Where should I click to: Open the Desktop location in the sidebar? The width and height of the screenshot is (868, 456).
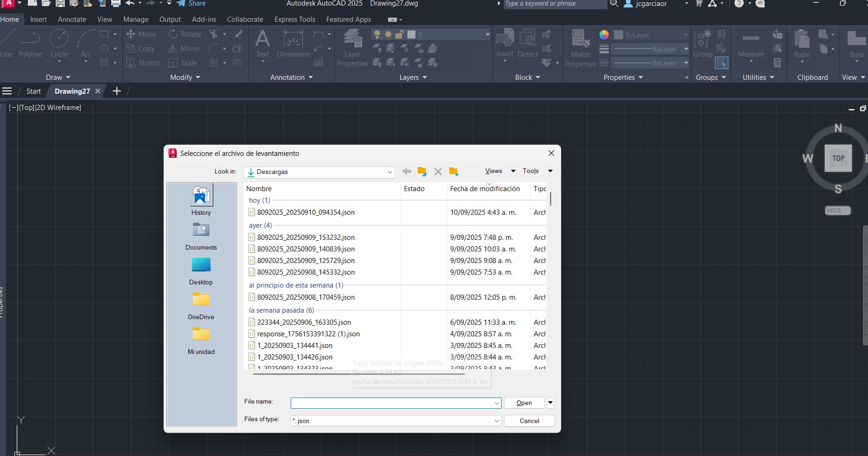pyautogui.click(x=201, y=265)
